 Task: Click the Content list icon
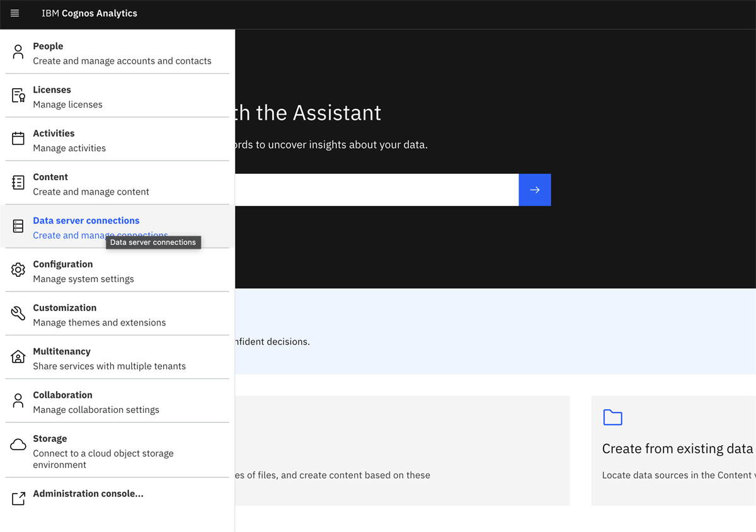pos(17,182)
